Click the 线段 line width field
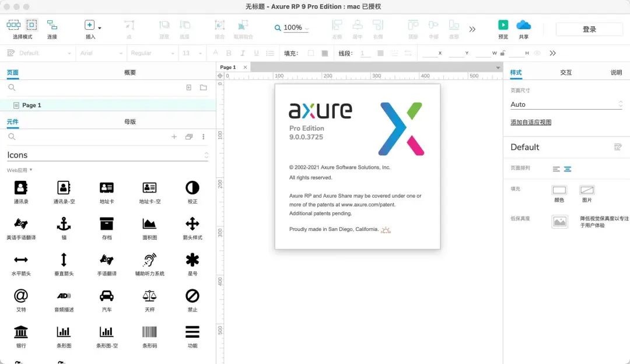 [365, 53]
